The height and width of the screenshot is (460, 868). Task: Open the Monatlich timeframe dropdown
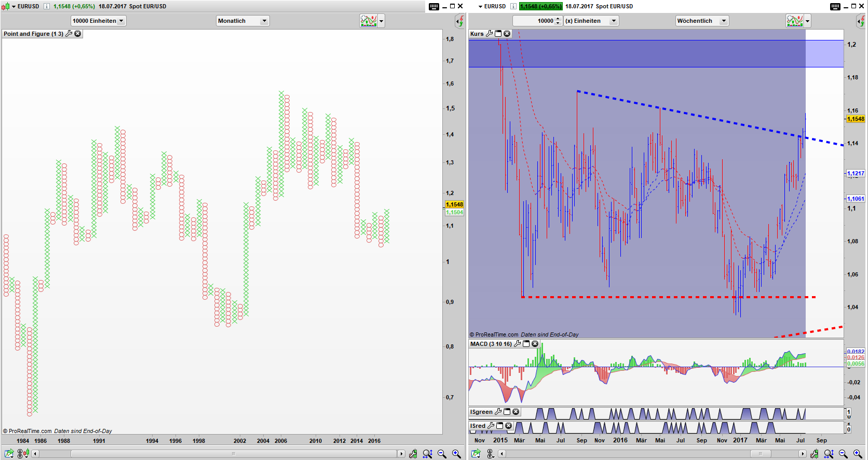[242, 21]
